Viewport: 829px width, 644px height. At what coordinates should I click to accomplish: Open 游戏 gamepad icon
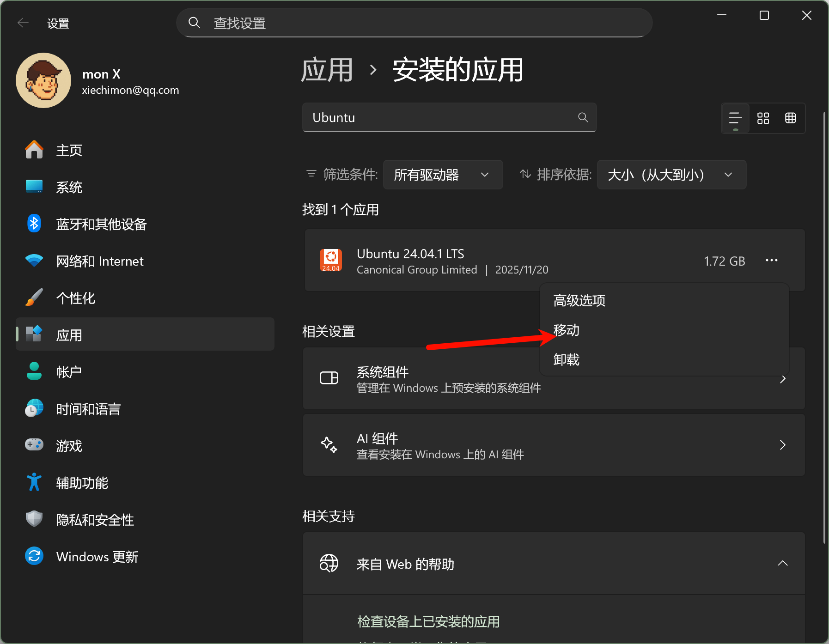point(34,445)
